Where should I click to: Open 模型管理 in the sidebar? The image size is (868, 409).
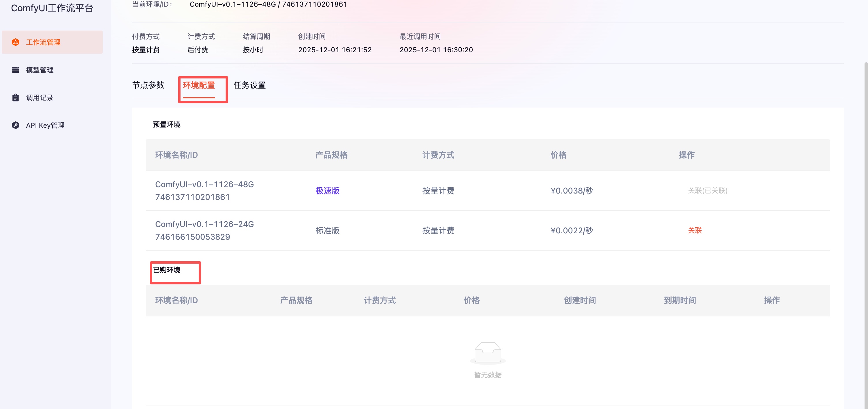point(40,70)
